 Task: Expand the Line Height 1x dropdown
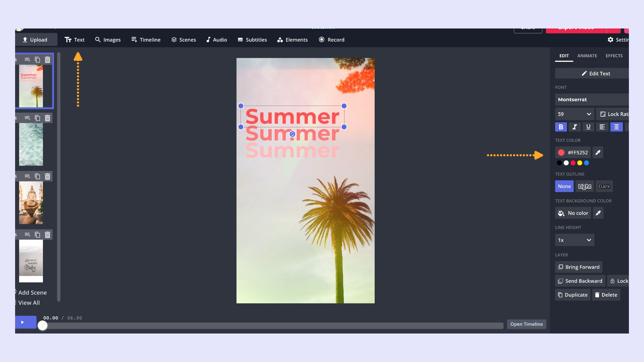[x=574, y=240]
